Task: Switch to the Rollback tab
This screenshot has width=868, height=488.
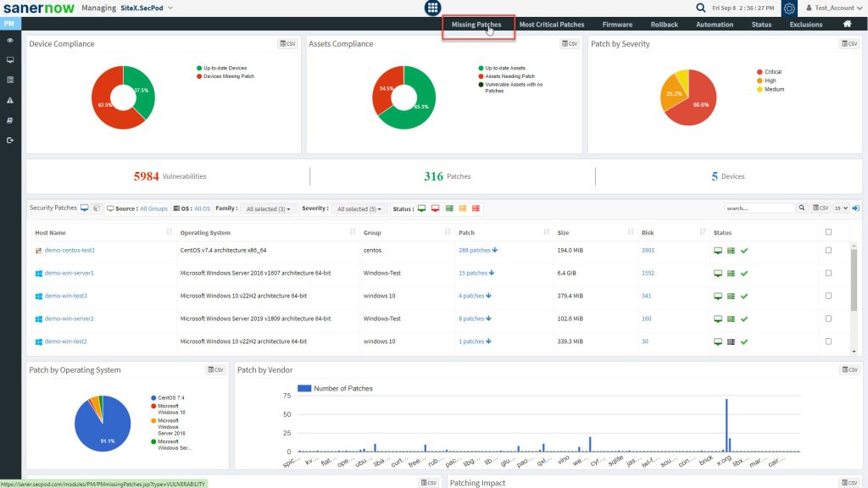Action: pyautogui.click(x=664, y=25)
